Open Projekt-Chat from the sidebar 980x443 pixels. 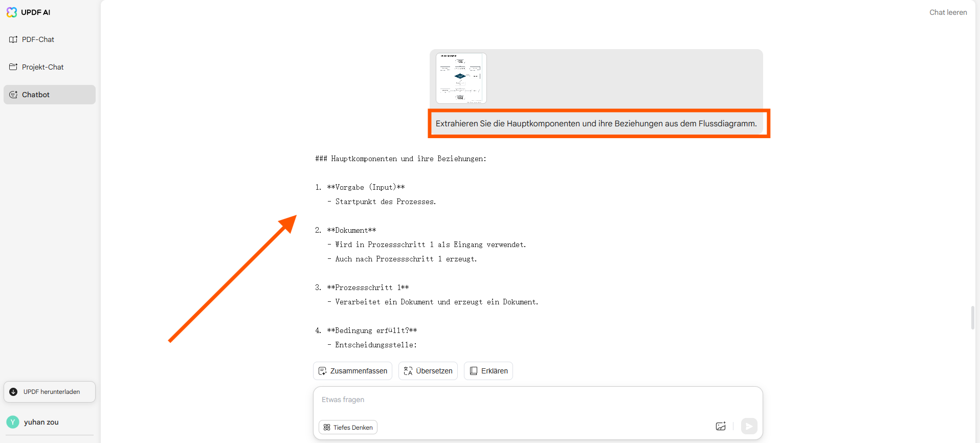point(50,67)
